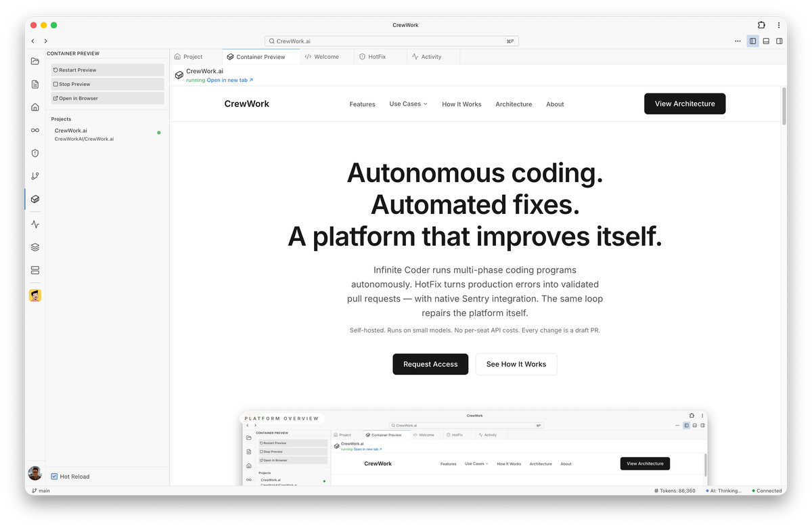Toggle the right sidebar layout icon
812x528 pixels.
point(780,41)
